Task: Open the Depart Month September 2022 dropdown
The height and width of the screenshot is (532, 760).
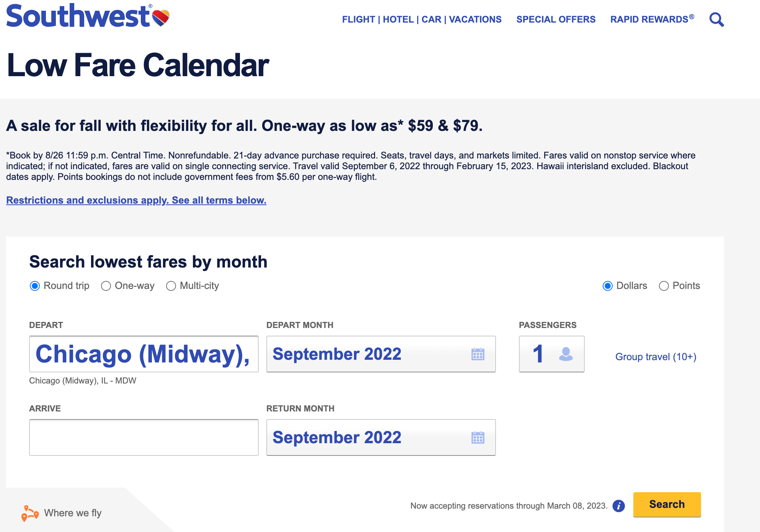Action: [x=367, y=354]
